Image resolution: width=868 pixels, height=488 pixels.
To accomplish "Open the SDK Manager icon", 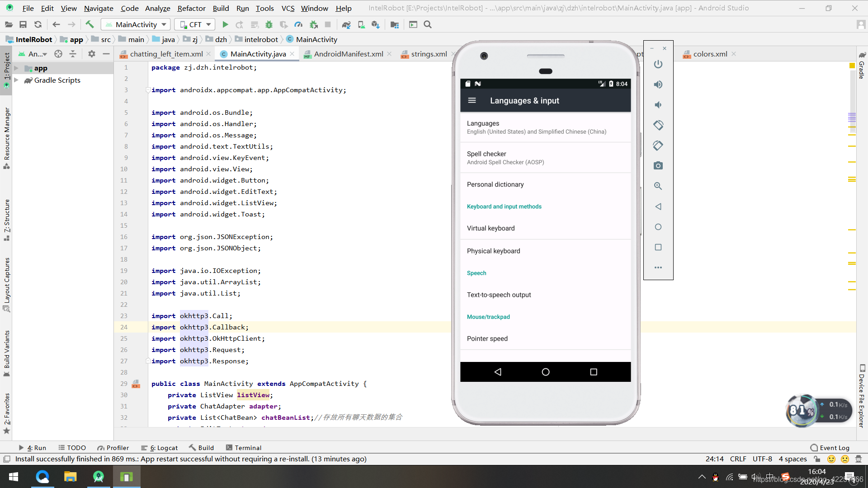I will 376,24.
